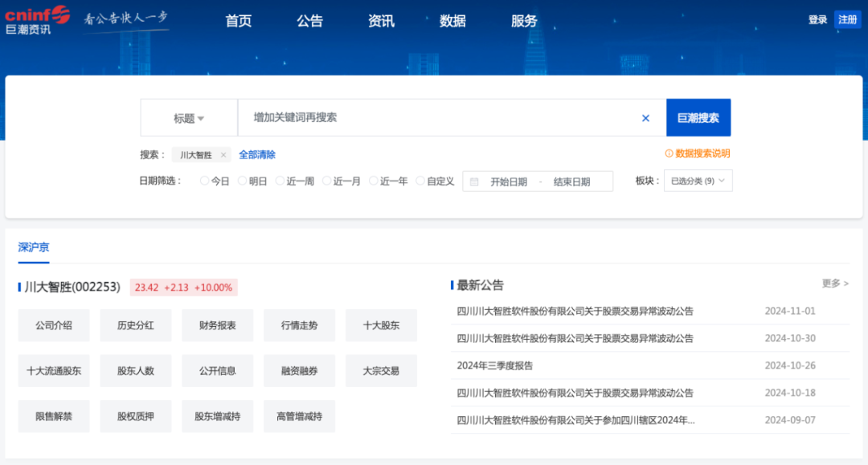Open the 2024-11-01 异常波动公告 announcement
Image resolution: width=868 pixels, height=465 pixels.
click(x=575, y=312)
